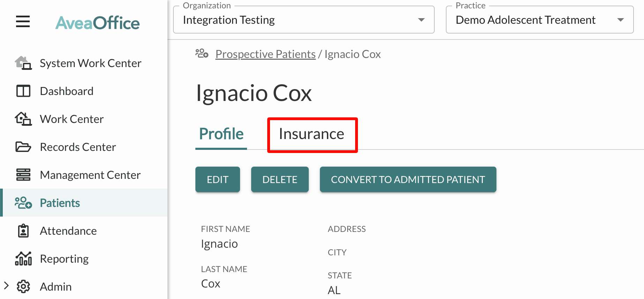Click the Admin gear icon
644x299 pixels.
[x=23, y=286]
